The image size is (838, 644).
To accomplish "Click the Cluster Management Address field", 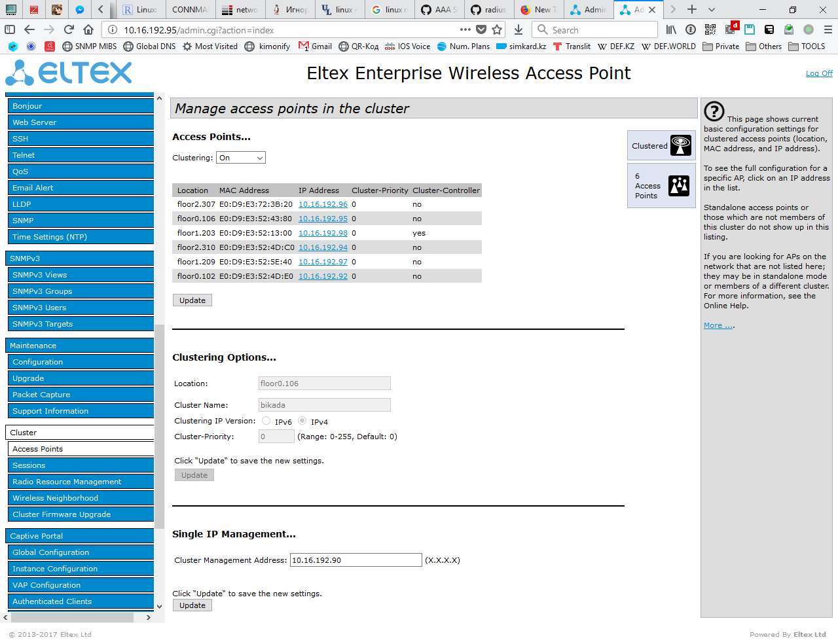I will 356,560.
